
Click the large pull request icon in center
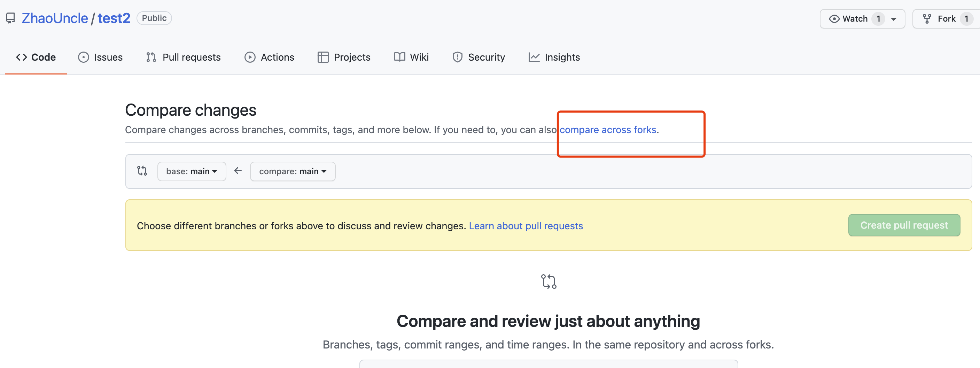coord(548,282)
